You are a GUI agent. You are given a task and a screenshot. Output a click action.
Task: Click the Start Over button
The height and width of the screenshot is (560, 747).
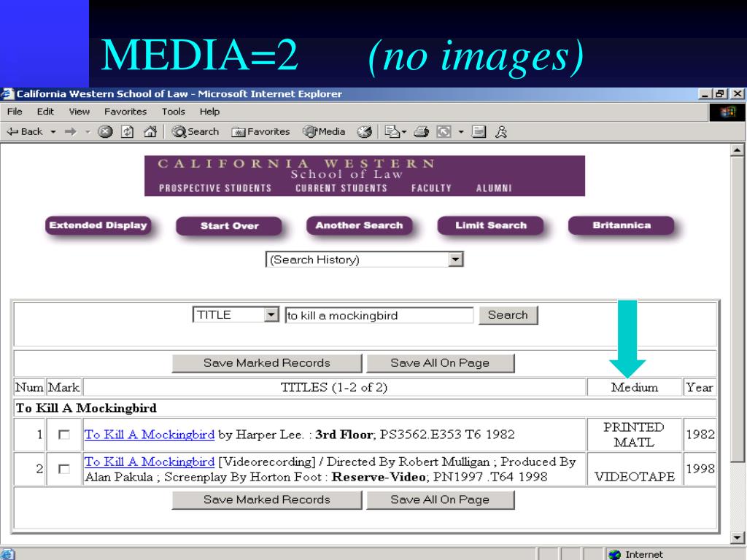coord(229,226)
